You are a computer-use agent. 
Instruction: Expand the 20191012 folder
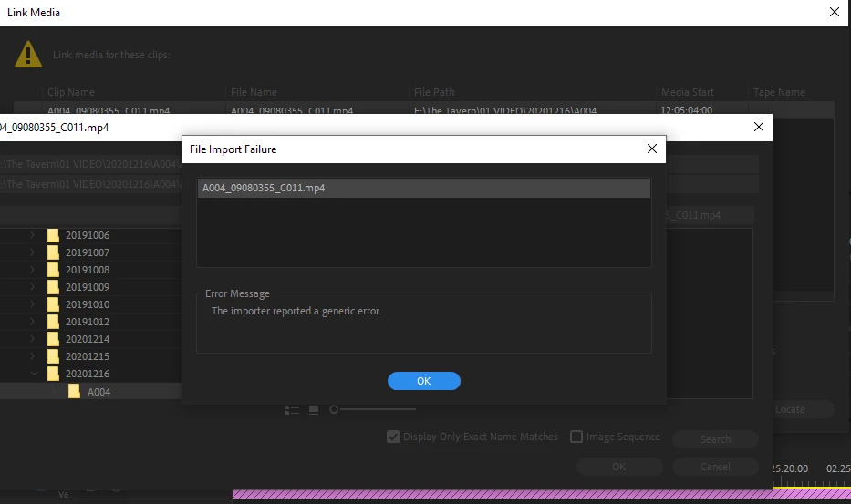pyautogui.click(x=32, y=322)
